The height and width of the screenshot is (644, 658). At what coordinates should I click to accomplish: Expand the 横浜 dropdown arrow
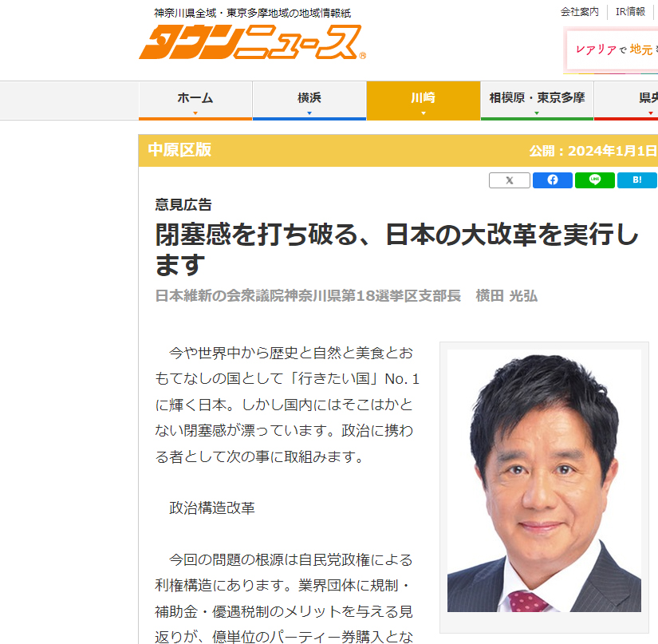point(309,113)
